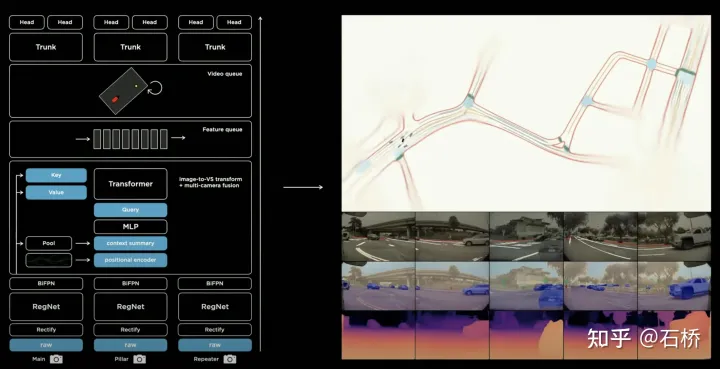Click the blue raw box for Repeater
The height and width of the screenshot is (369, 720).
tap(215, 345)
